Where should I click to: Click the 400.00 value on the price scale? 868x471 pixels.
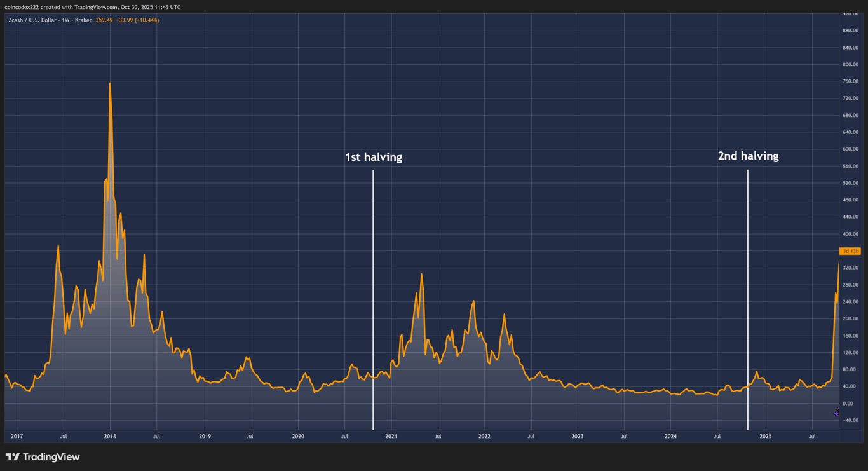849,233
